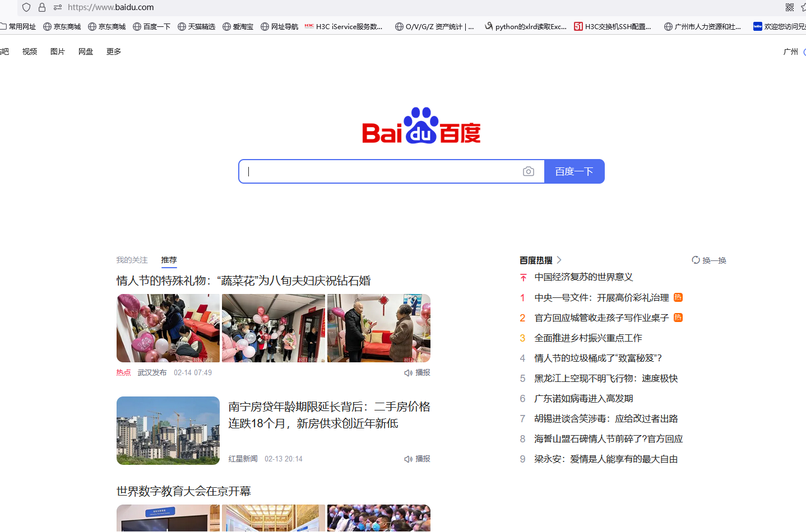
Task: Click the red top-arrow icon in 百度热搜
Action: (x=523, y=277)
